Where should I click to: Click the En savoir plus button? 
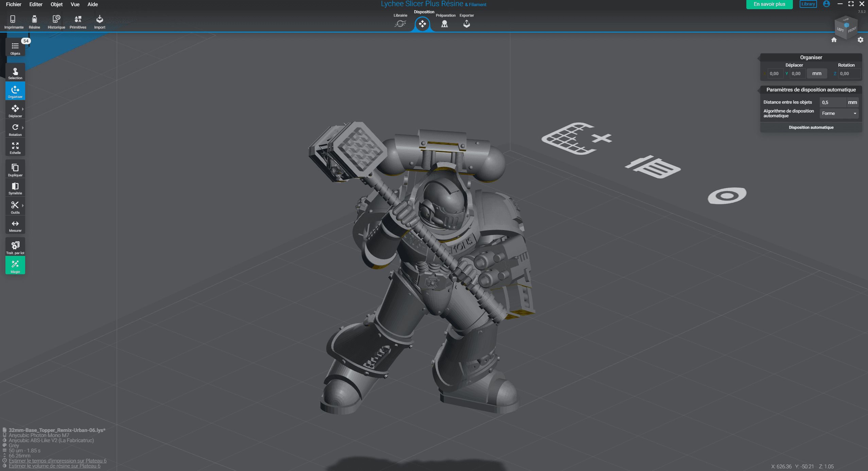769,4
